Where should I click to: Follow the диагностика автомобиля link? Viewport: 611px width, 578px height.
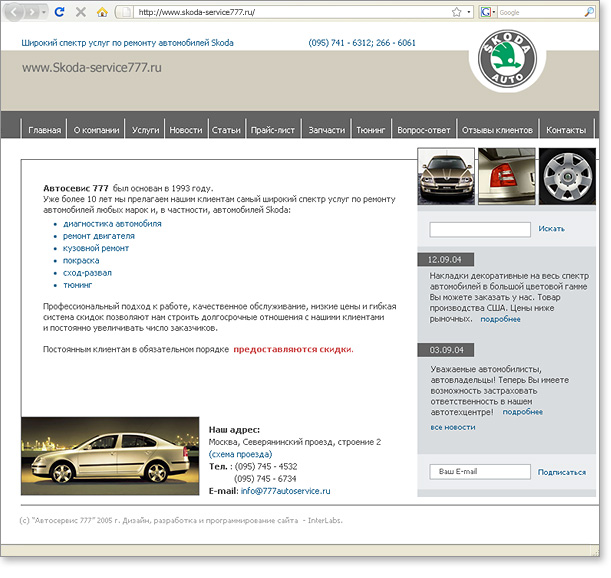112,224
